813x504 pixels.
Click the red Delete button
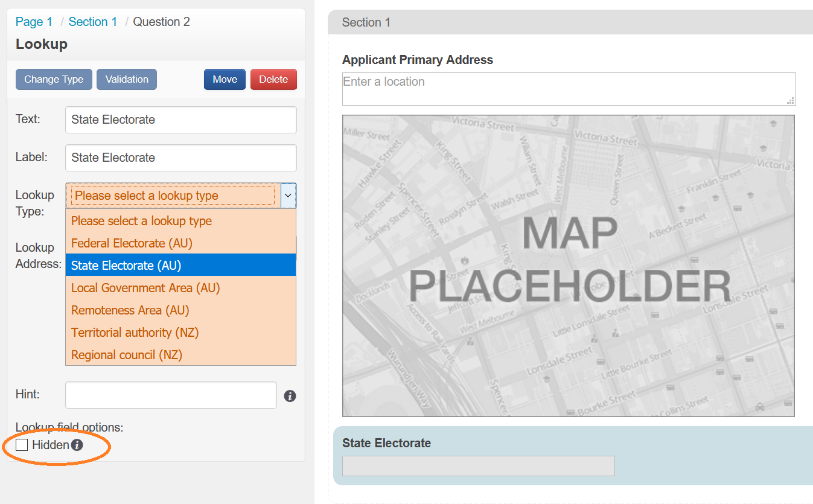273,80
